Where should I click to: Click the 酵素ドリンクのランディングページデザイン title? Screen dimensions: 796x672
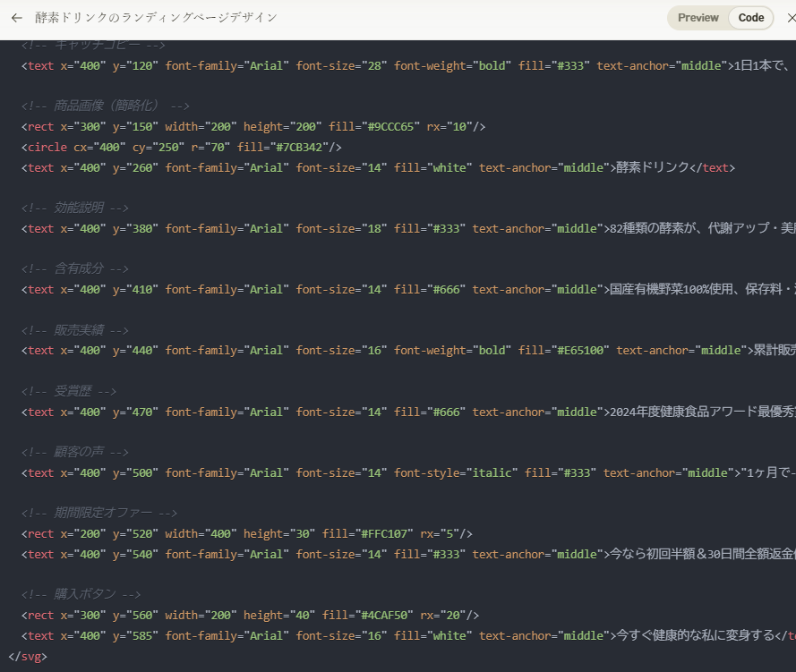[x=156, y=18]
